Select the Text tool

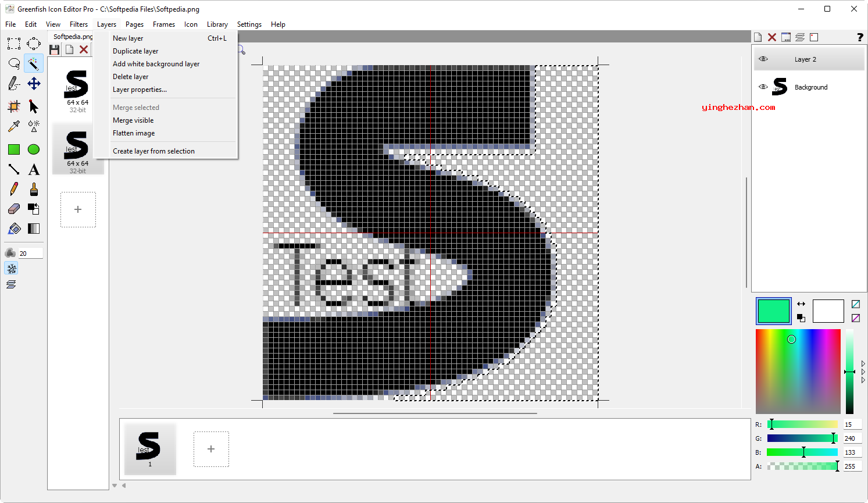click(34, 169)
